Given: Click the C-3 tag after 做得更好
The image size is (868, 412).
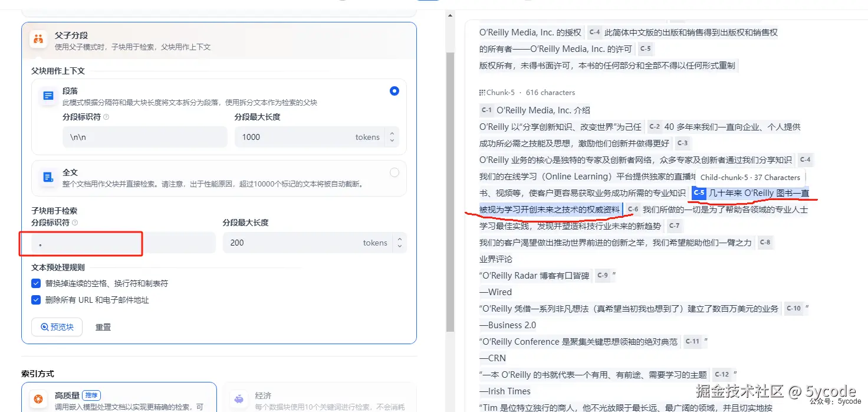Looking at the screenshot, I should point(682,143).
